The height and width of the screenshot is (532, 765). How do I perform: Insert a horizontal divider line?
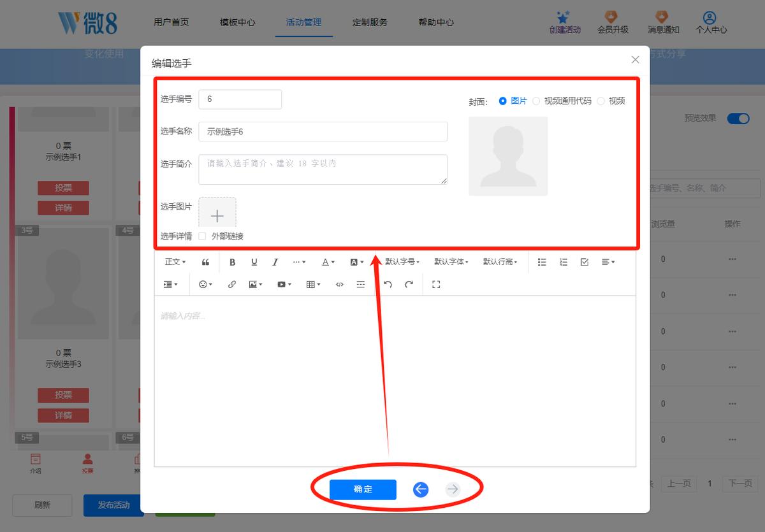coord(361,285)
